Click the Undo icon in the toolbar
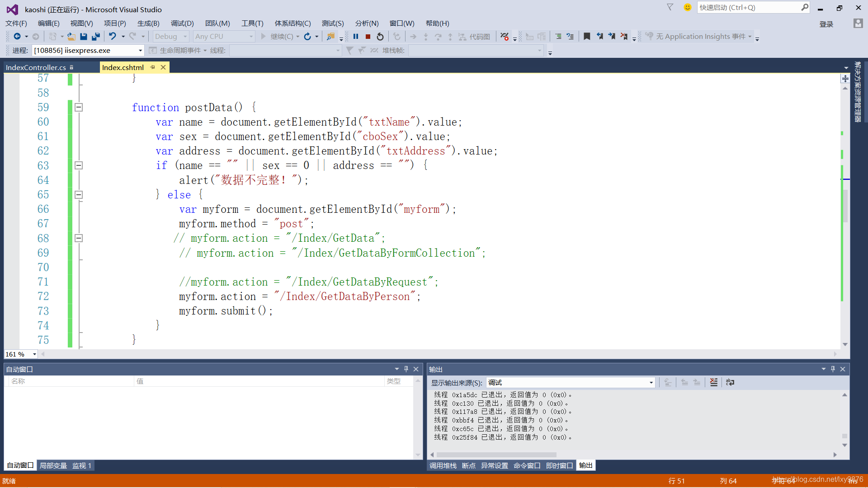 point(112,37)
